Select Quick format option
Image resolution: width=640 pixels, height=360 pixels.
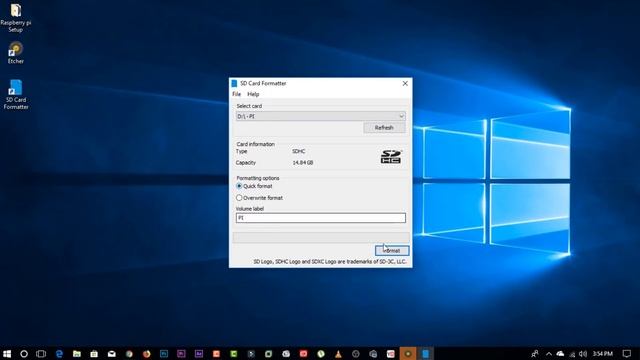pyautogui.click(x=254, y=186)
